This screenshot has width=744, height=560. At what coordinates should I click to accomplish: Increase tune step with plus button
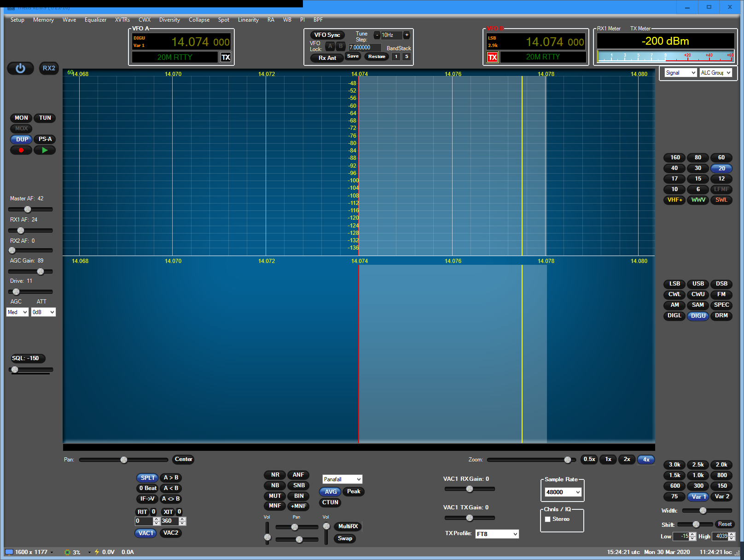click(407, 35)
